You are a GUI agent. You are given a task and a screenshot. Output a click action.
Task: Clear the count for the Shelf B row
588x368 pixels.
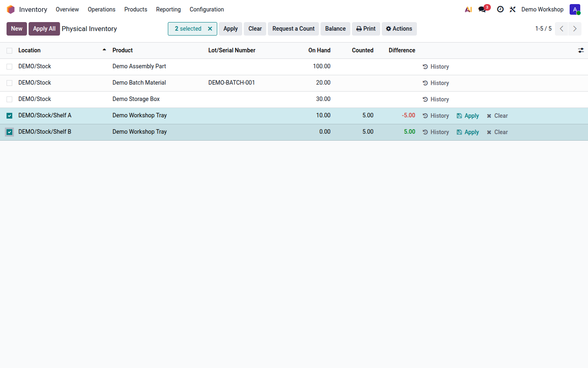click(x=497, y=132)
